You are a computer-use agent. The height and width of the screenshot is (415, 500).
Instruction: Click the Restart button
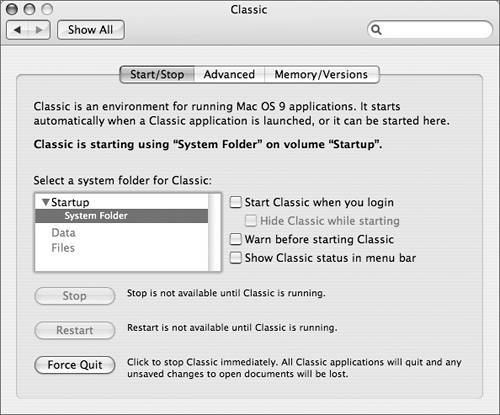click(75, 330)
